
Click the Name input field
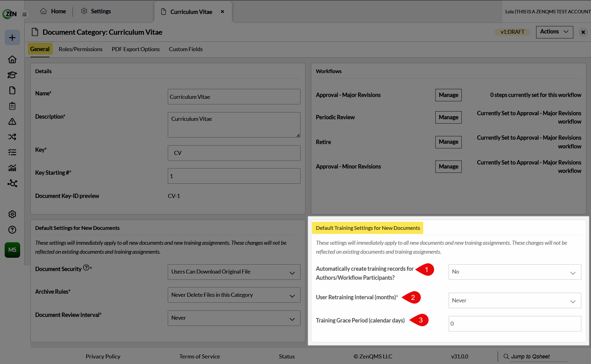pos(234,97)
